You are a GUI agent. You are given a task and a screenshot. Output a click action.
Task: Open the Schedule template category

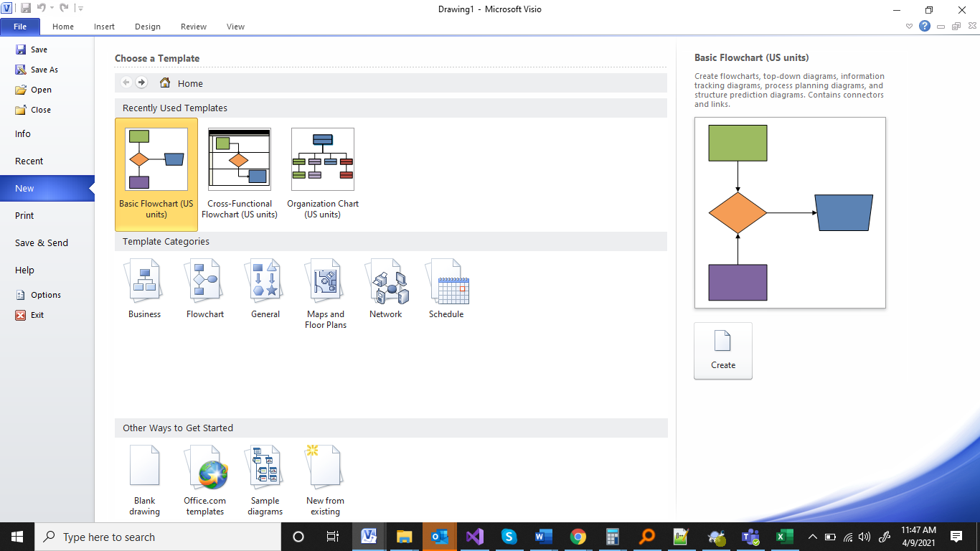coord(446,289)
